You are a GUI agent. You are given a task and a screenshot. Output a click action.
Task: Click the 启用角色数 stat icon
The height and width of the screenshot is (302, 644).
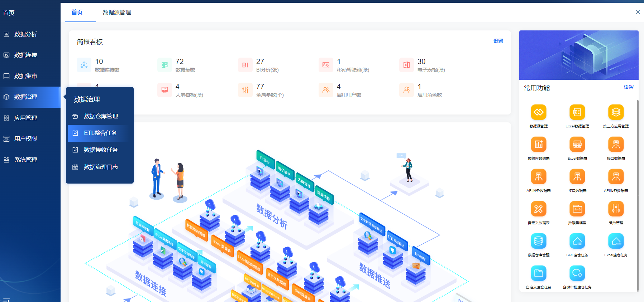(407, 90)
